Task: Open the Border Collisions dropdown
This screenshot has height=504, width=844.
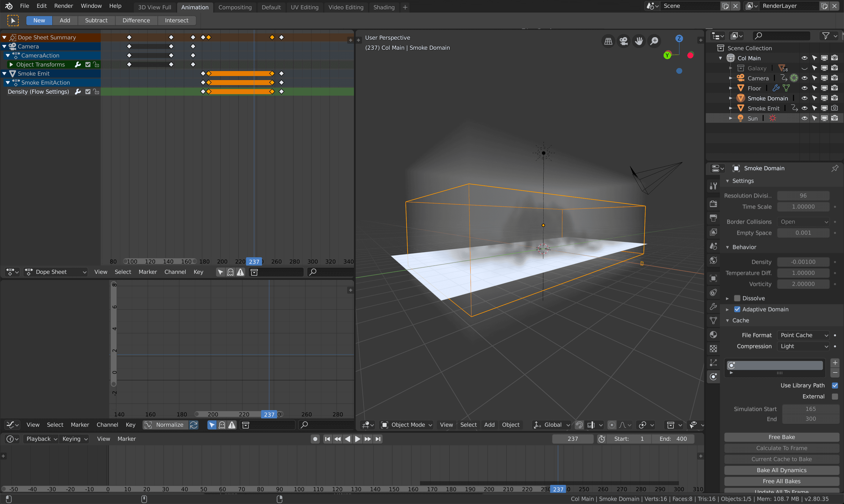Action: [803, 222]
